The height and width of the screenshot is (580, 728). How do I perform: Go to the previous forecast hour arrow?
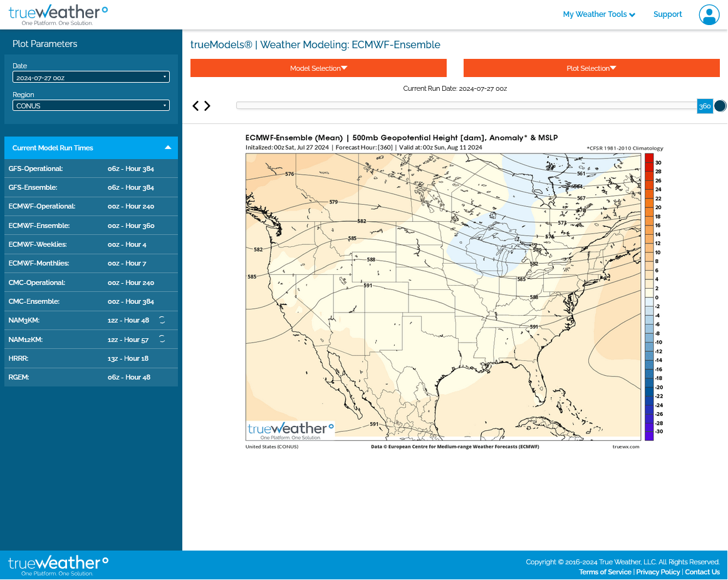tap(196, 106)
